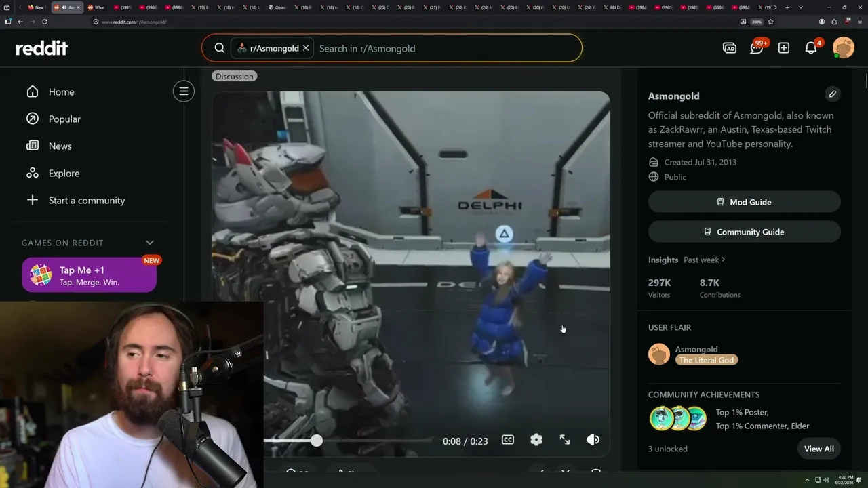Image resolution: width=868 pixels, height=488 pixels.
Task: Open the sidebar toggle beside back arrow
Action: (x=8, y=22)
